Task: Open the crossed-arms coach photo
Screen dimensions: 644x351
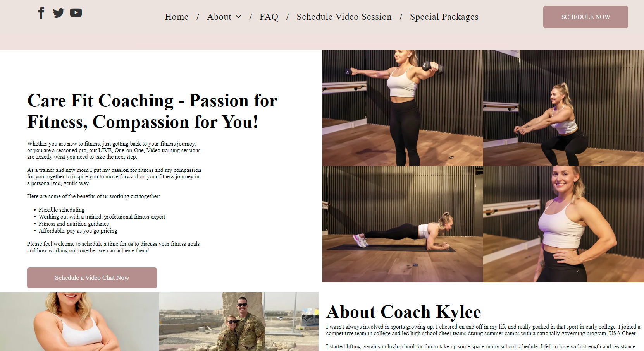Action: pos(79,322)
